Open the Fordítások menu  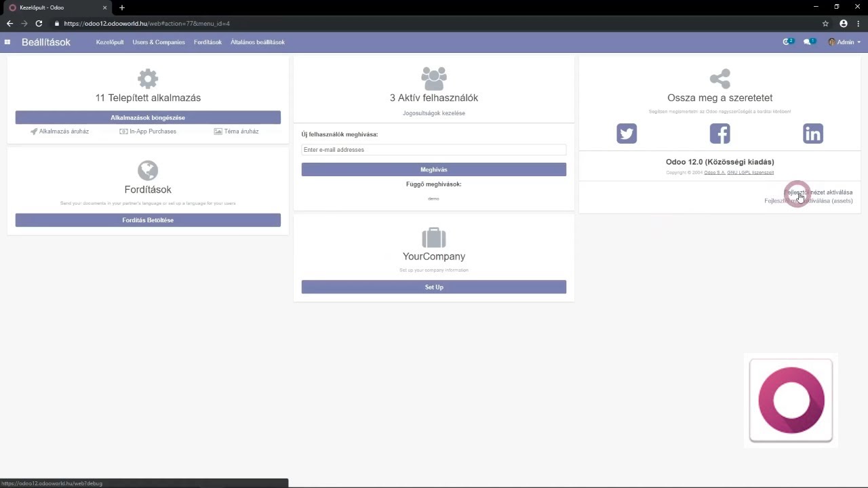208,42
